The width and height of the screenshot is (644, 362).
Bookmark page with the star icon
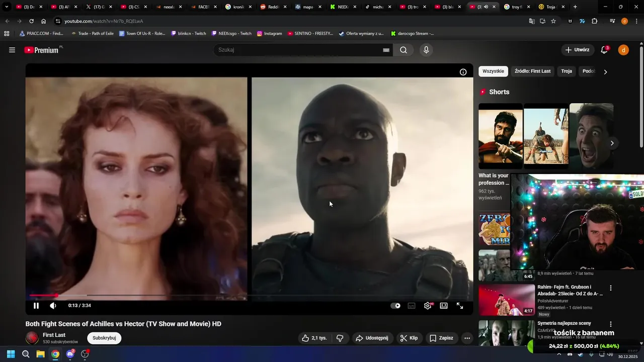(553, 21)
